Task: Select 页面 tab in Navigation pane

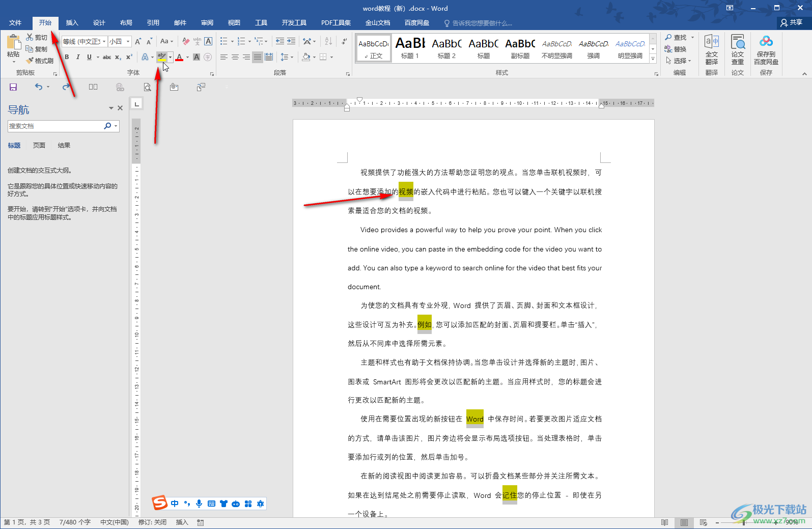Action: [x=39, y=146]
